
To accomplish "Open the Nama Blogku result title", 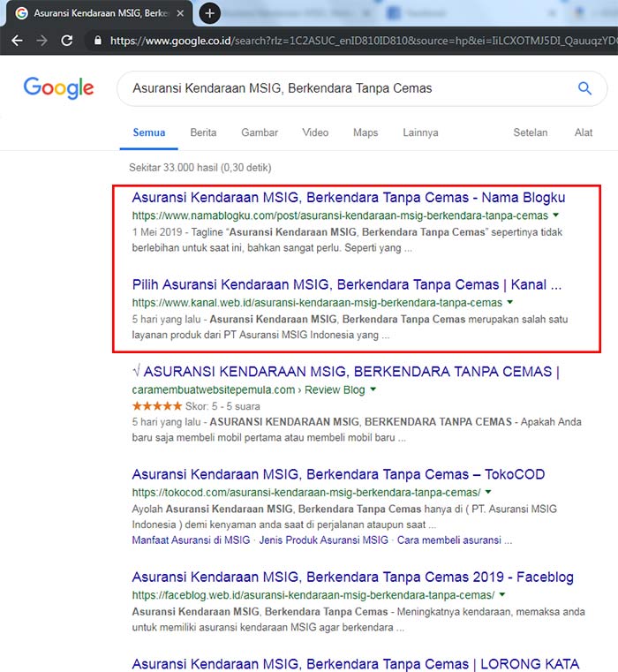I will click(x=349, y=198).
